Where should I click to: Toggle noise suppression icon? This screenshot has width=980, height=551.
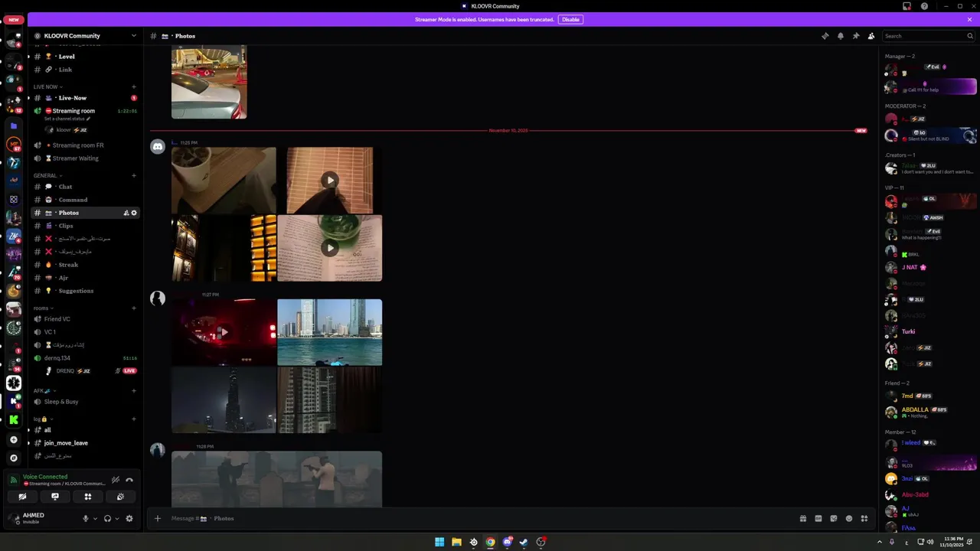click(x=115, y=480)
